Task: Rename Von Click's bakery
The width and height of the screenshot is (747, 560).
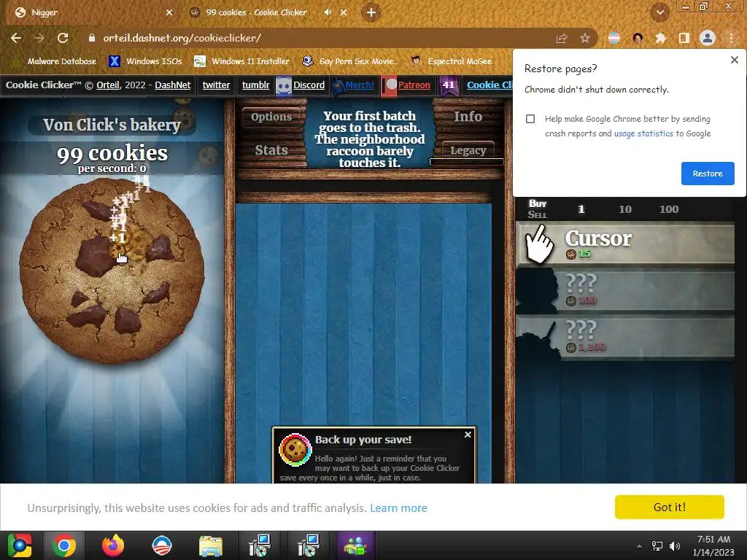Action: pos(112,125)
